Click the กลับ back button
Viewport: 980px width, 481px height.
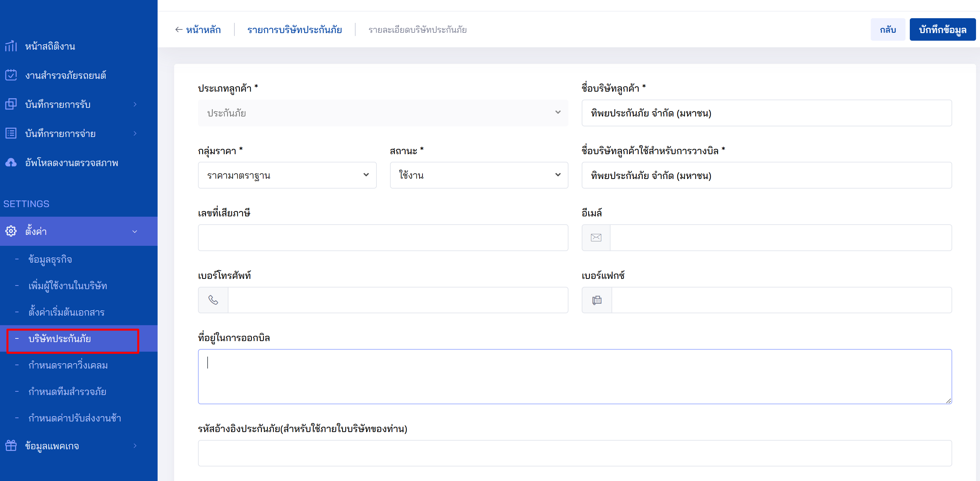point(887,30)
